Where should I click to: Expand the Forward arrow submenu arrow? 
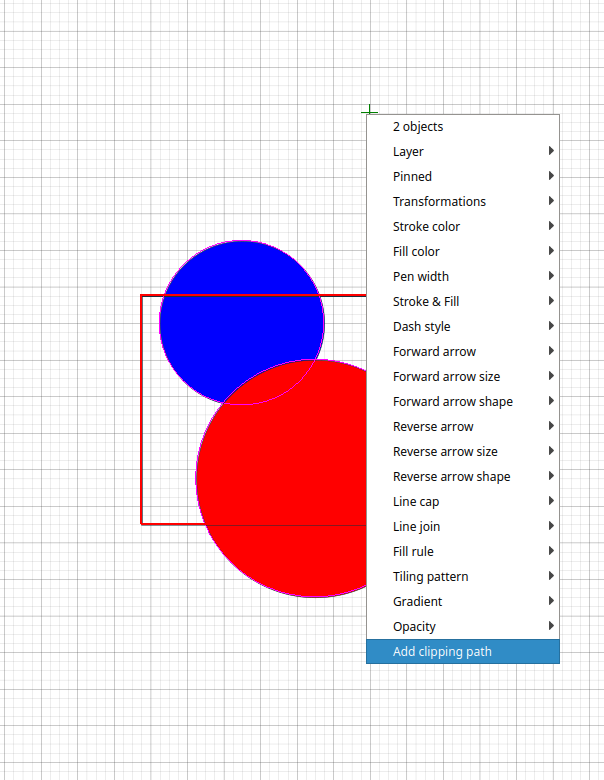point(551,352)
